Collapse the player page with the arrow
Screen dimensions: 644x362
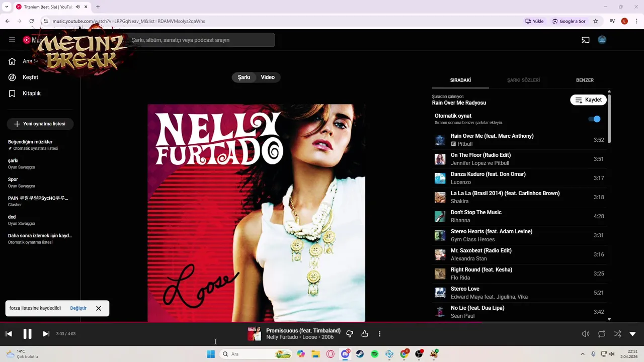(x=633, y=334)
